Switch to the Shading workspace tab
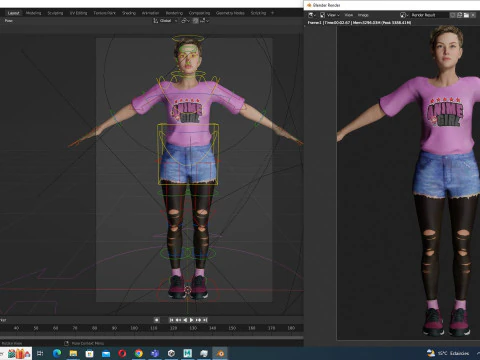 [x=129, y=13]
